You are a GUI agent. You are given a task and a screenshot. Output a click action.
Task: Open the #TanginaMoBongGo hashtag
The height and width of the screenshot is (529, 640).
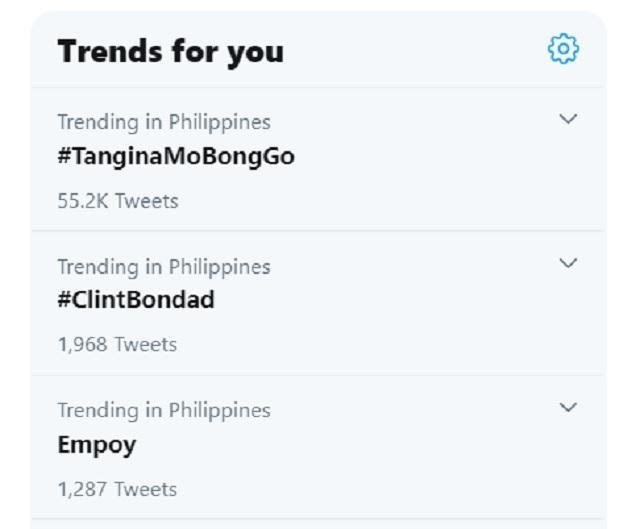[x=176, y=157]
